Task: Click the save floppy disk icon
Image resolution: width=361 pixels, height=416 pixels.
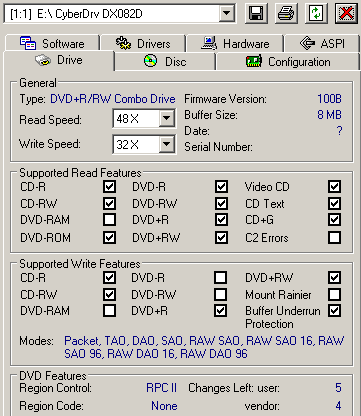Action: (x=256, y=13)
